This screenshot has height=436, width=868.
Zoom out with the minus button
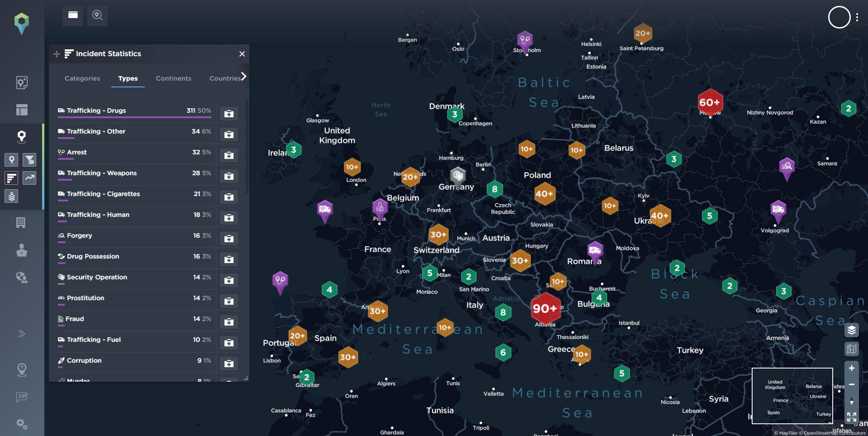tap(851, 384)
